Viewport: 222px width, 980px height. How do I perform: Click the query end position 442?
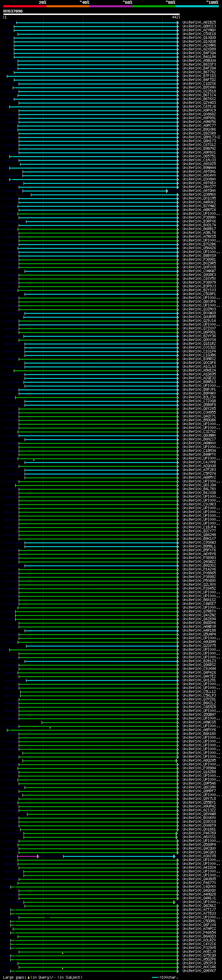(x=175, y=17)
